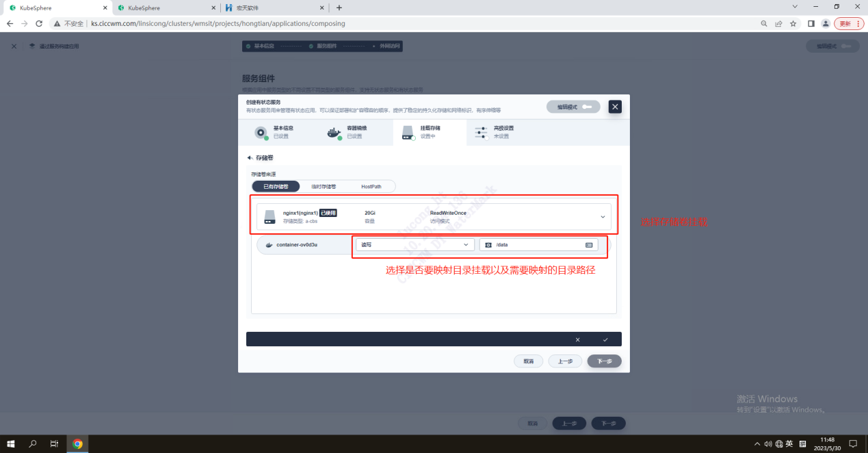
Task: Click the sub-path icon at path field end
Action: click(589, 244)
